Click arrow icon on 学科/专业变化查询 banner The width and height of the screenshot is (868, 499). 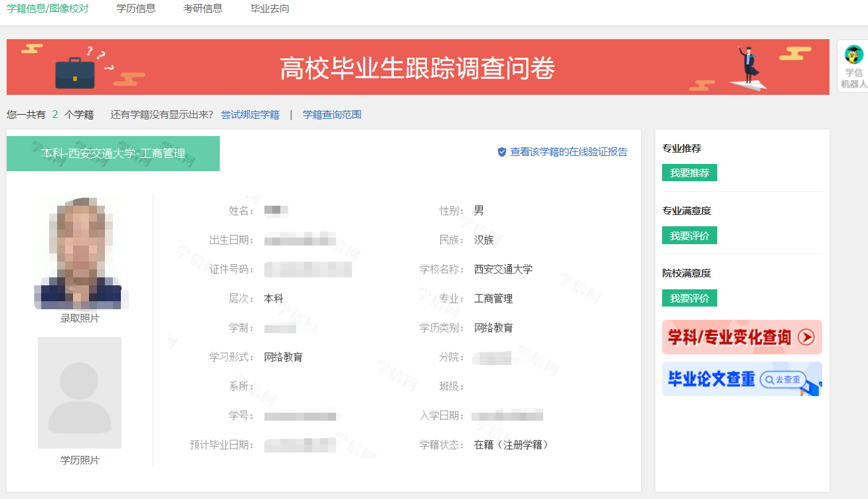pos(806,337)
